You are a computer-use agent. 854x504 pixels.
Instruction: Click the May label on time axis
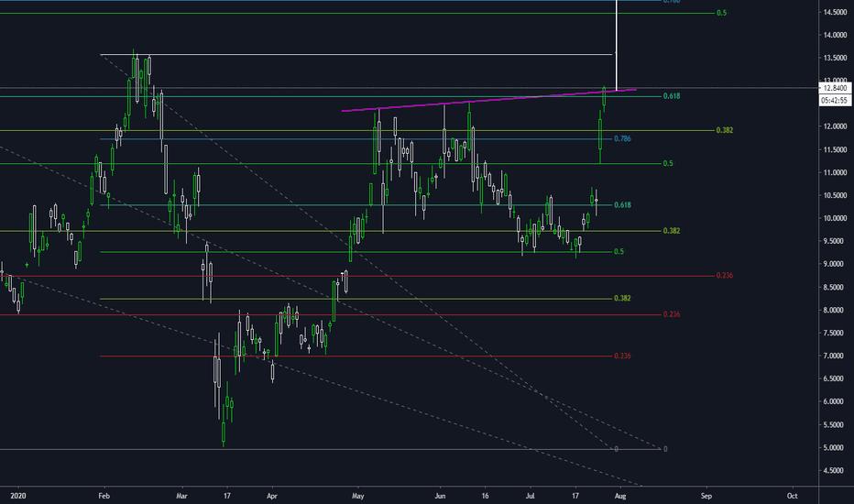[x=358, y=496]
